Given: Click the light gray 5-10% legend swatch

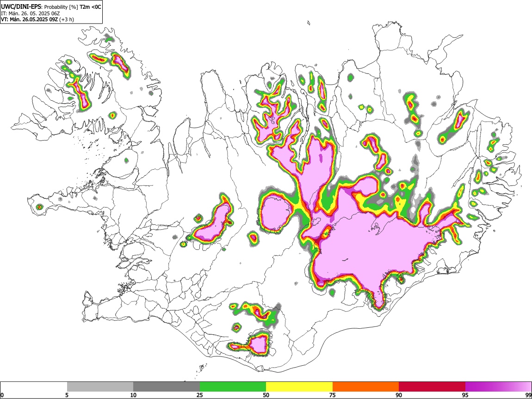Looking at the screenshot, I should tap(100, 387).
